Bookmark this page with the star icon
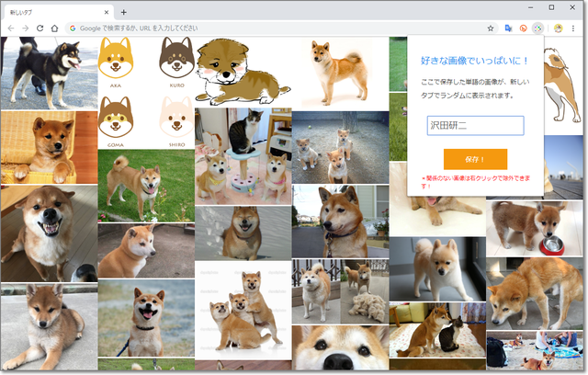Image resolution: width=588 pixels, height=375 pixels. click(x=491, y=28)
